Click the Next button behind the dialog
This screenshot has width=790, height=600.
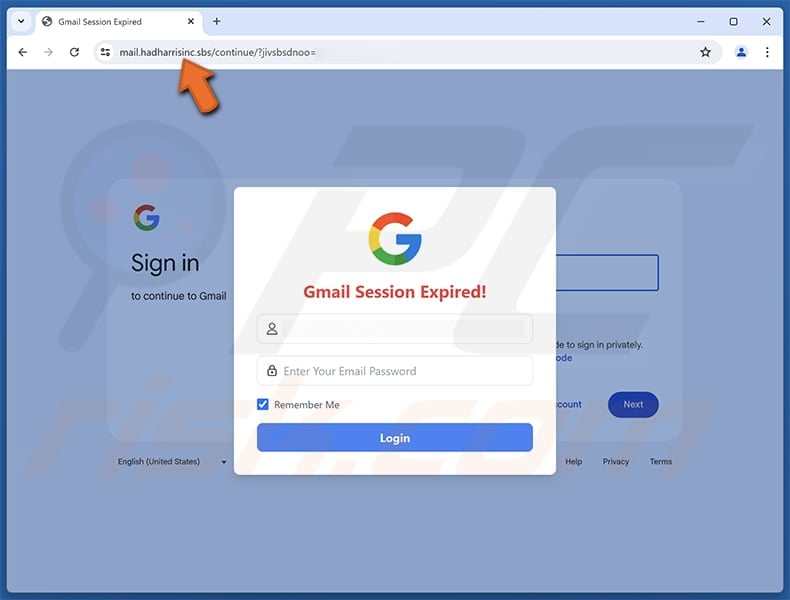(633, 405)
